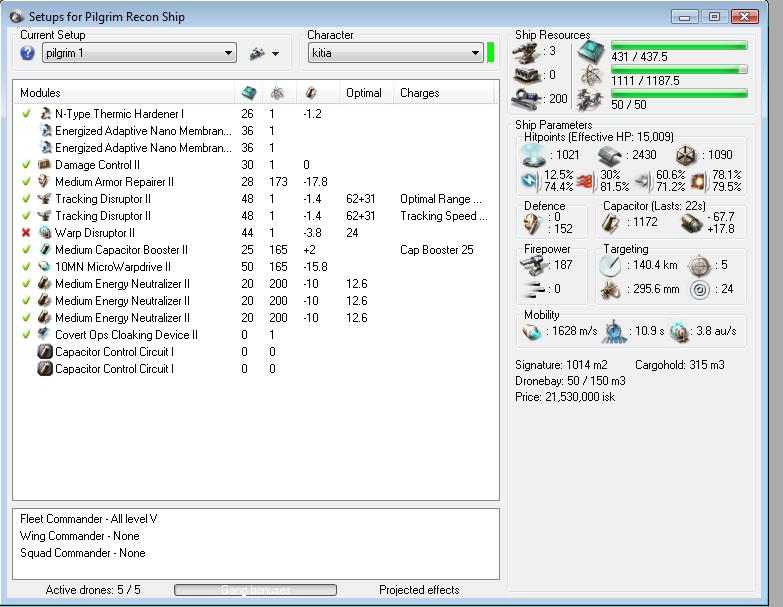Click the capacitor capacity icon showing 1172
Image resolution: width=783 pixels, height=607 pixels.
tap(610, 223)
